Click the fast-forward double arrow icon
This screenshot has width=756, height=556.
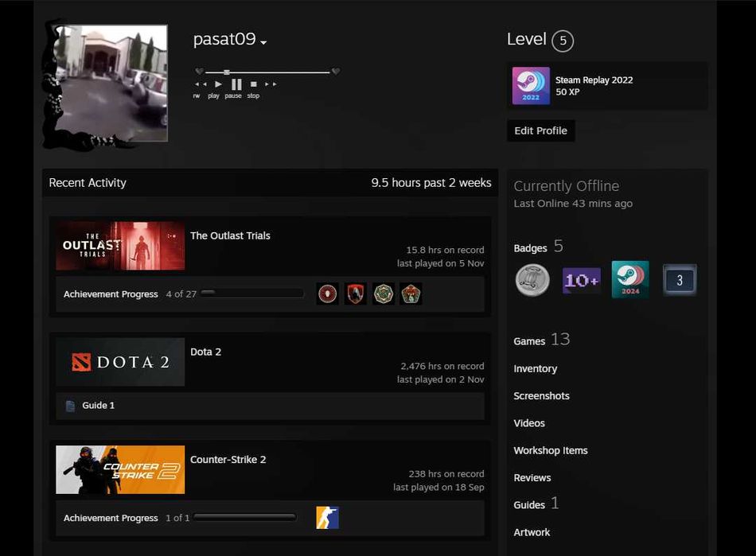tap(271, 84)
